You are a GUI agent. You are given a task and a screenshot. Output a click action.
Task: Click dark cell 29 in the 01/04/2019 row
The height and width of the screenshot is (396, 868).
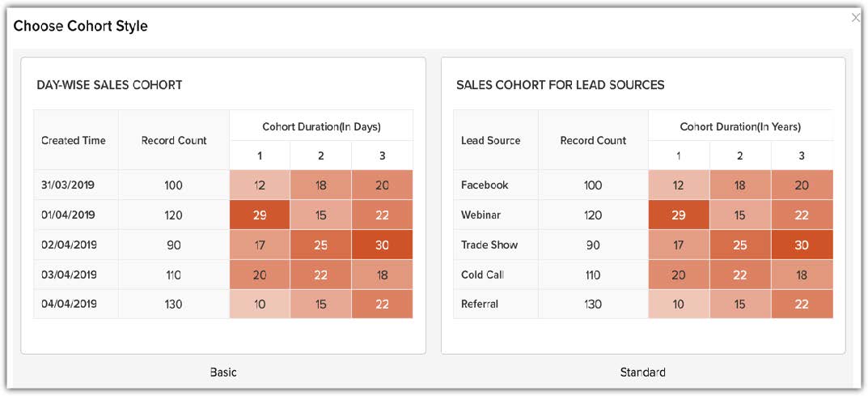pyautogui.click(x=260, y=215)
